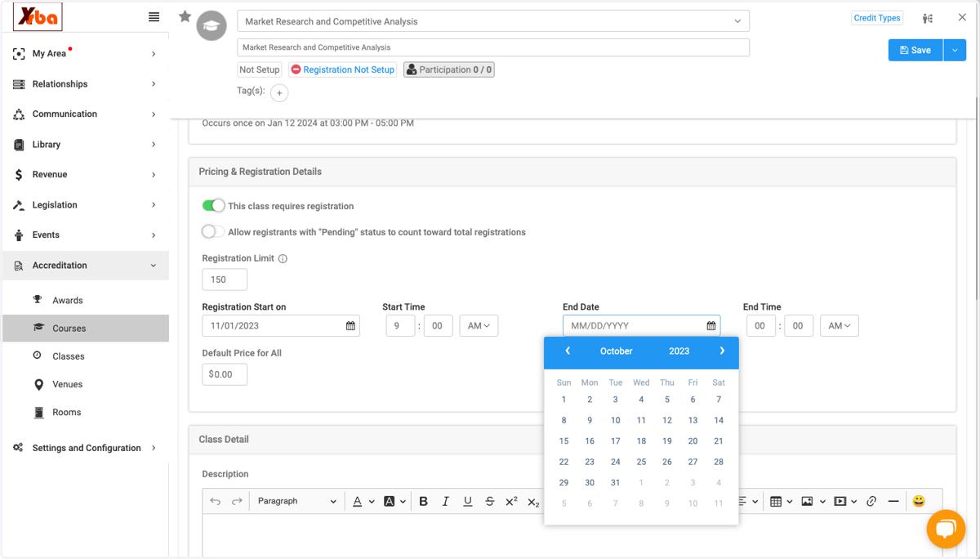Pick October 31 in date picker
980x559 pixels.
[616, 483]
